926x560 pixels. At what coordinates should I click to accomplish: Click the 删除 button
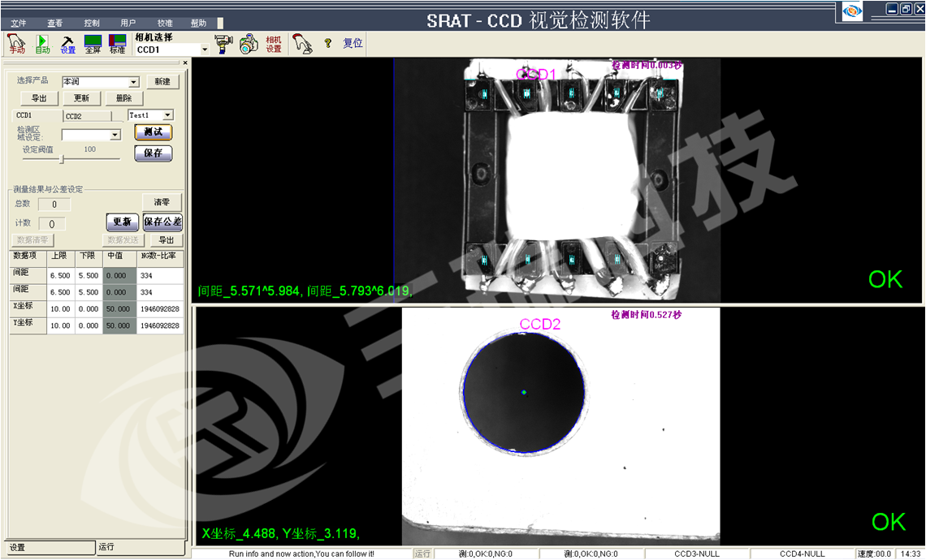(124, 98)
